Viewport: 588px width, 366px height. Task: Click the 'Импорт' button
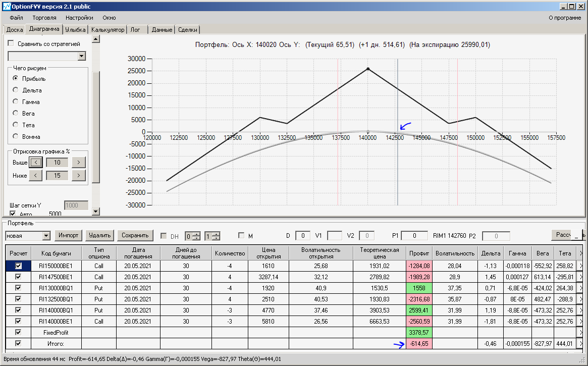click(68, 235)
